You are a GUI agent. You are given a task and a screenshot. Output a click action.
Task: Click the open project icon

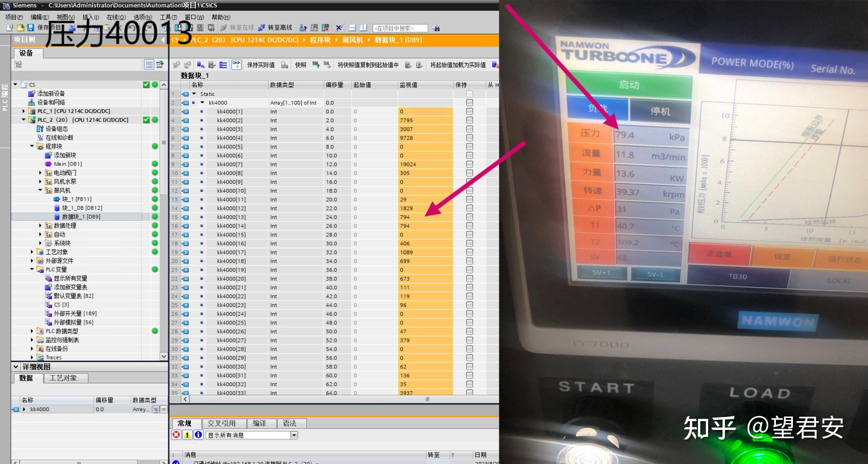[x=20, y=28]
